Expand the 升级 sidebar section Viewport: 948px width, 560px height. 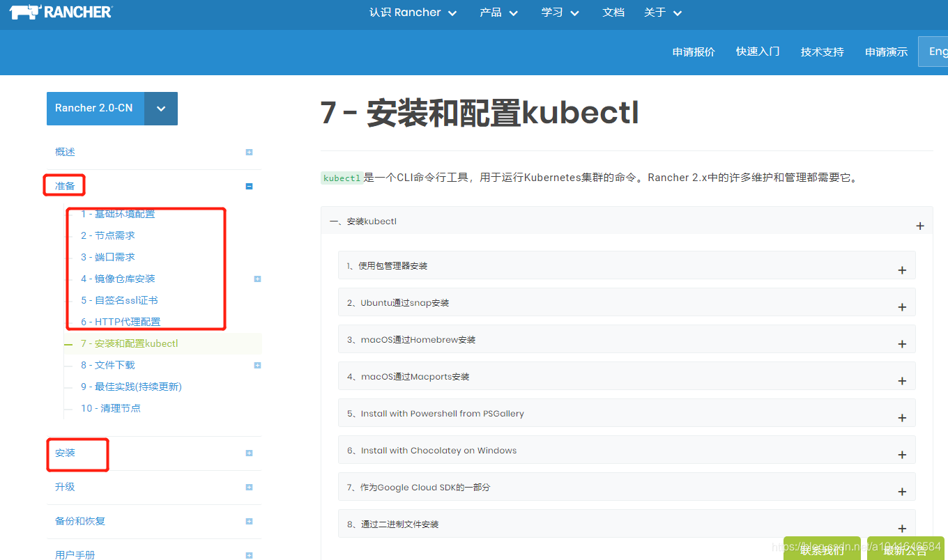pyautogui.click(x=249, y=487)
